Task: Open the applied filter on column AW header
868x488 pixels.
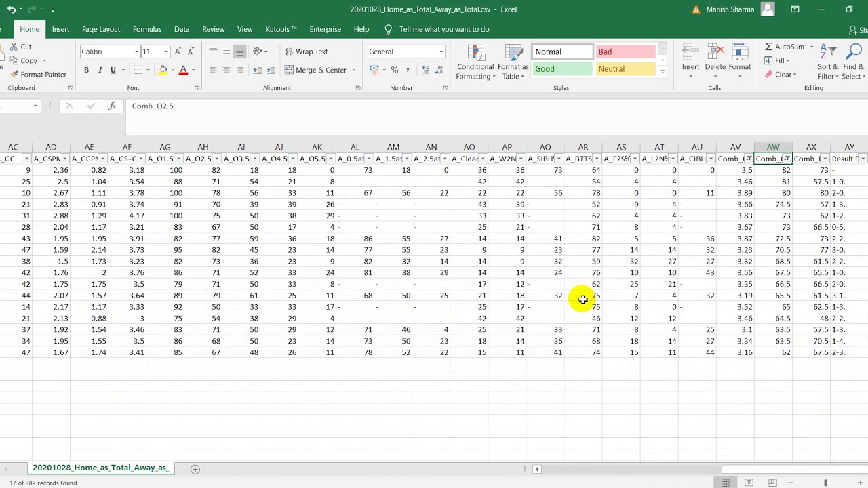Action: (x=787, y=159)
